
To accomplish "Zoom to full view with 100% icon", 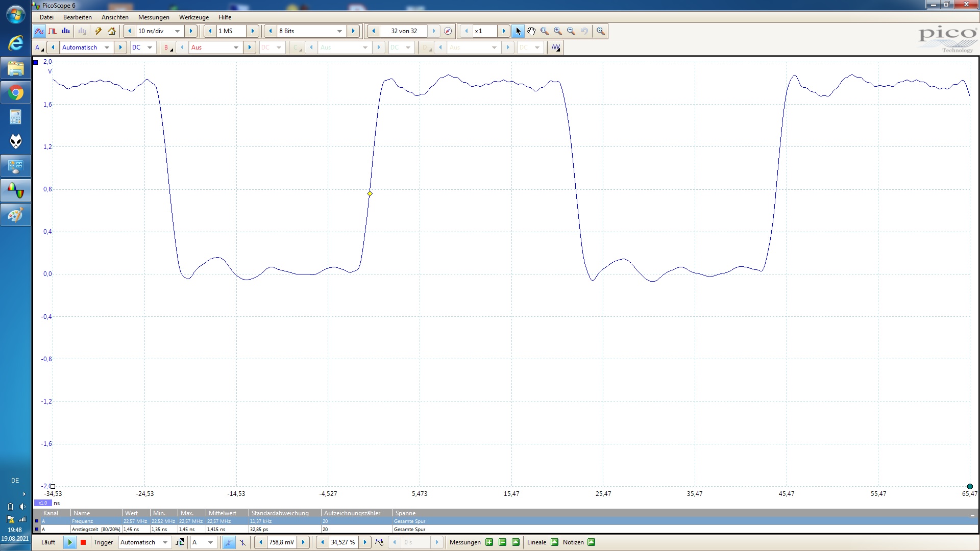I will point(600,31).
